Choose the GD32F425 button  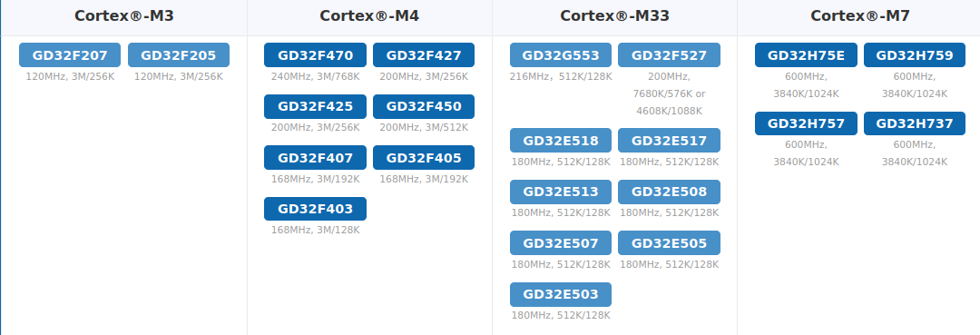pyautogui.click(x=315, y=106)
